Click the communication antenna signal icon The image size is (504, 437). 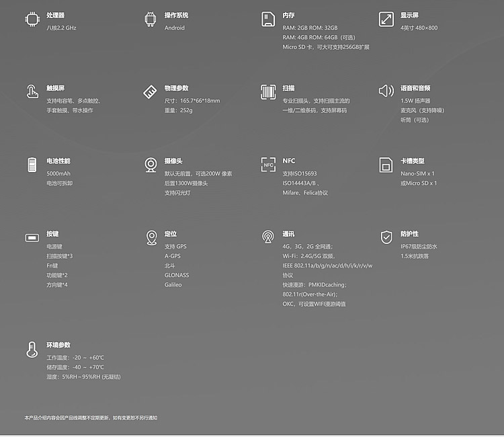(268, 237)
